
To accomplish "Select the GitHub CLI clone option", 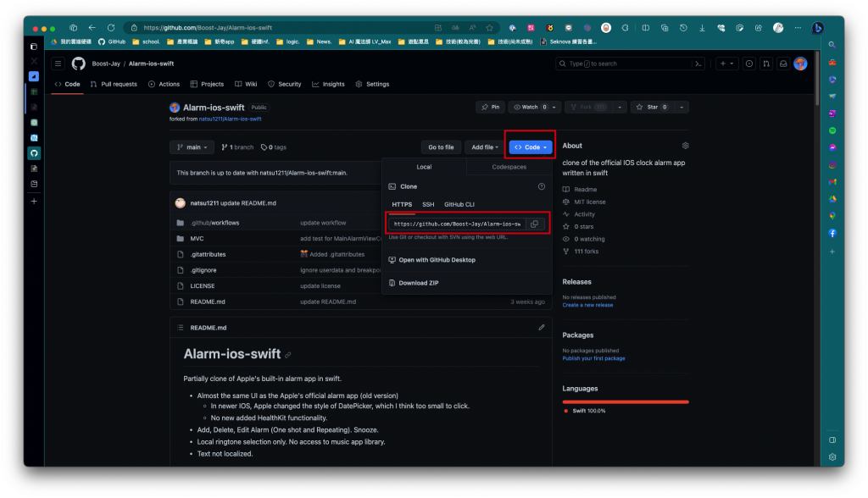I will click(459, 204).
